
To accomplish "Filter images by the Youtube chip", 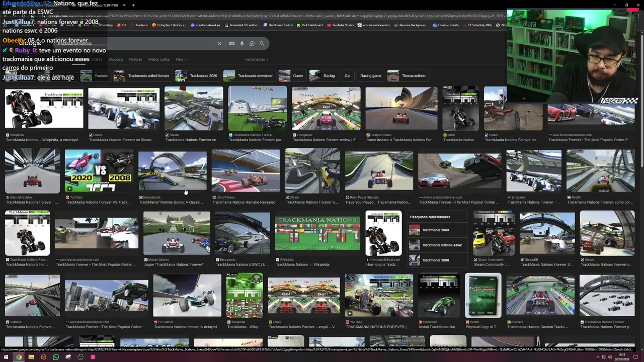I will pos(95,76).
